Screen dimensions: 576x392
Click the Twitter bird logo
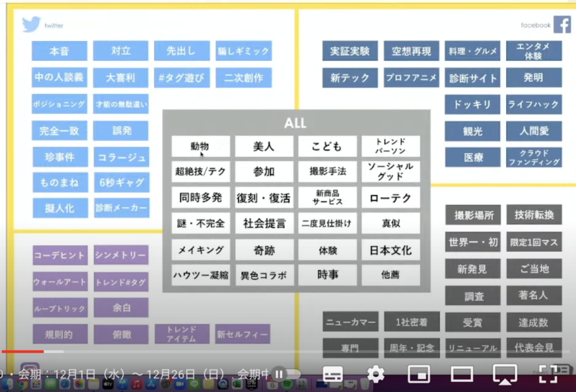31,25
